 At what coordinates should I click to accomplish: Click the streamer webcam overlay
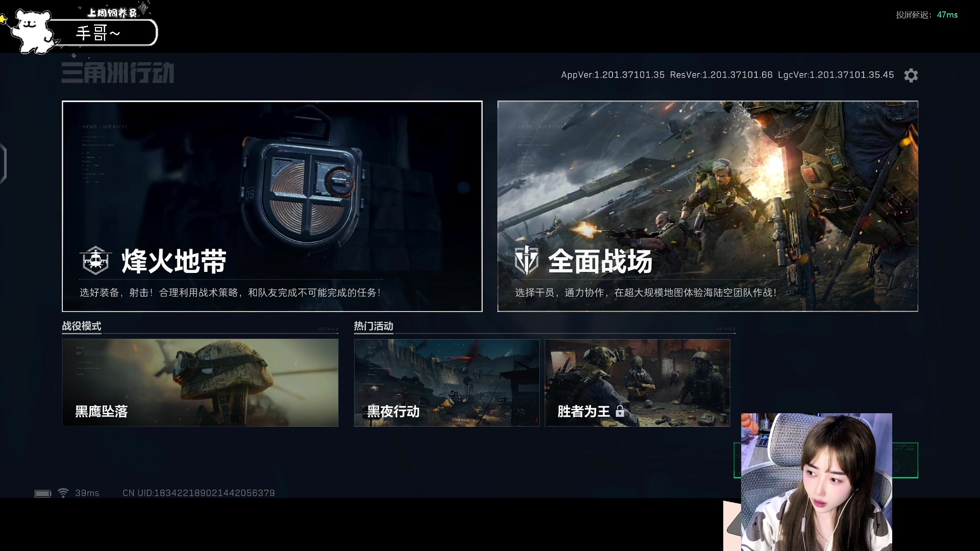pyautogui.click(x=817, y=482)
